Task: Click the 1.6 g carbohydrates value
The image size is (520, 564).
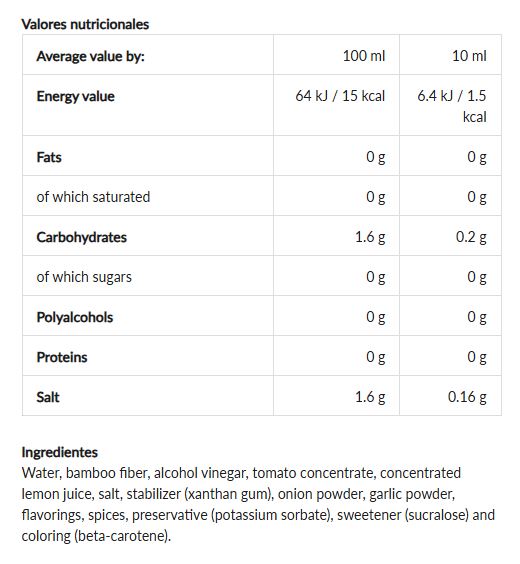Action: tap(370, 237)
